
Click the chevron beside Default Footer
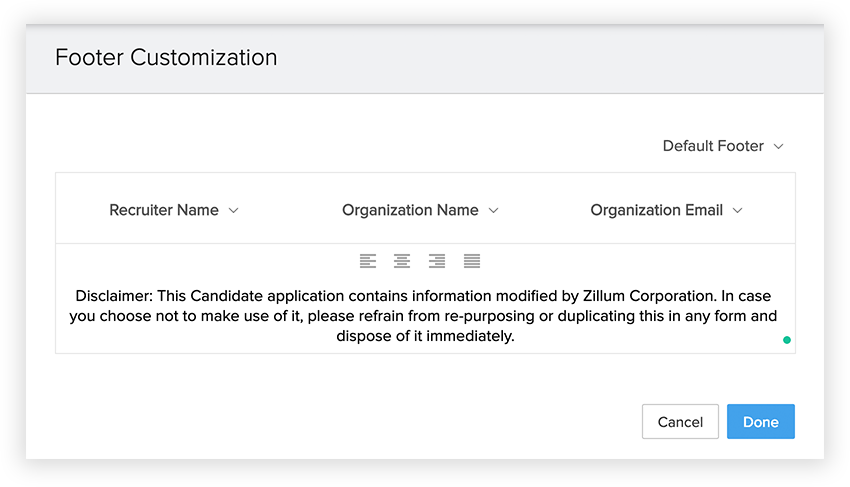[x=779, y=147]
